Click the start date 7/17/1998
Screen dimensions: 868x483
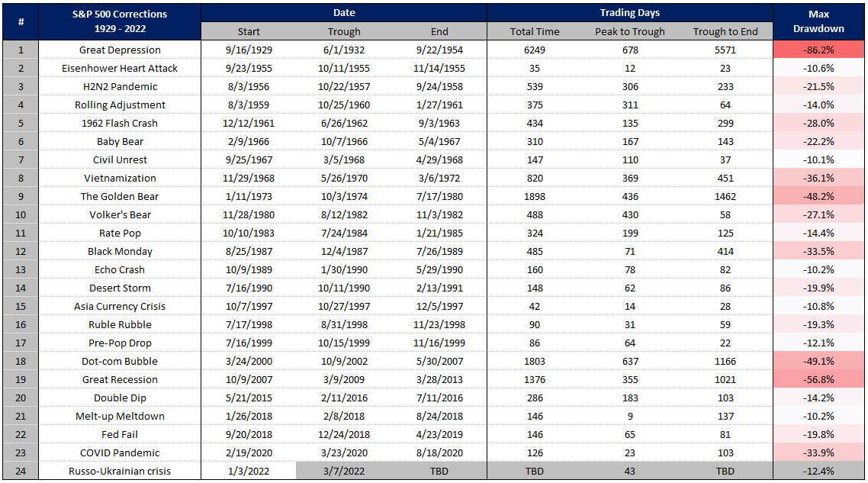[249, 324]
